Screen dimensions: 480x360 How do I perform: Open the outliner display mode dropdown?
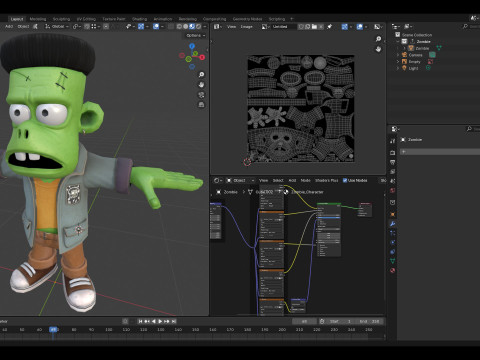point(409,26)
